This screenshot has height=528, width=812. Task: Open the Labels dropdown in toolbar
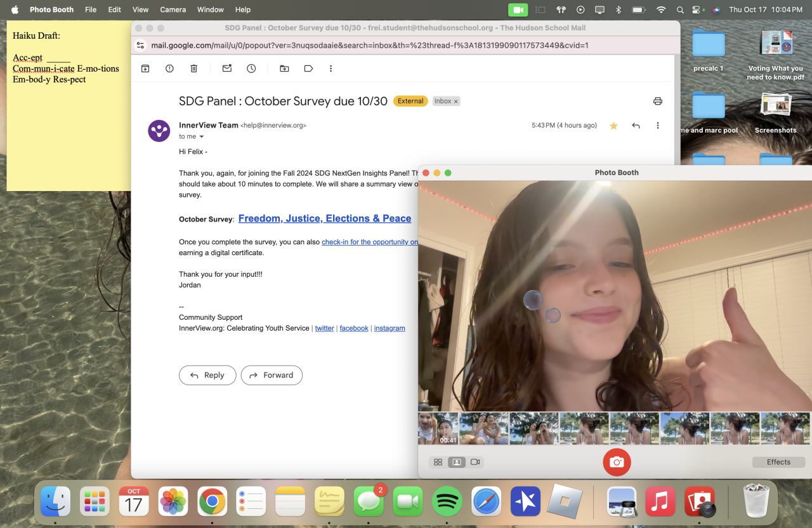click(308, 69)
